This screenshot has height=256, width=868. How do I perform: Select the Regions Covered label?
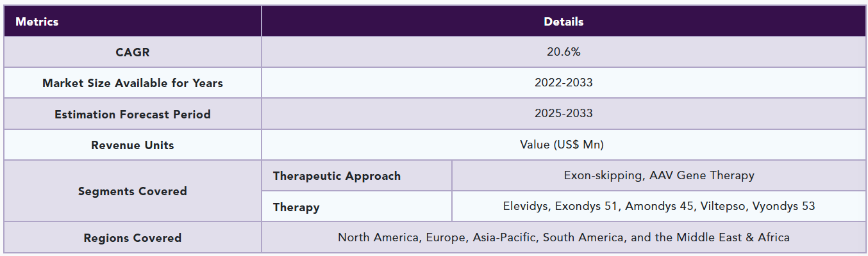point(132,238)
